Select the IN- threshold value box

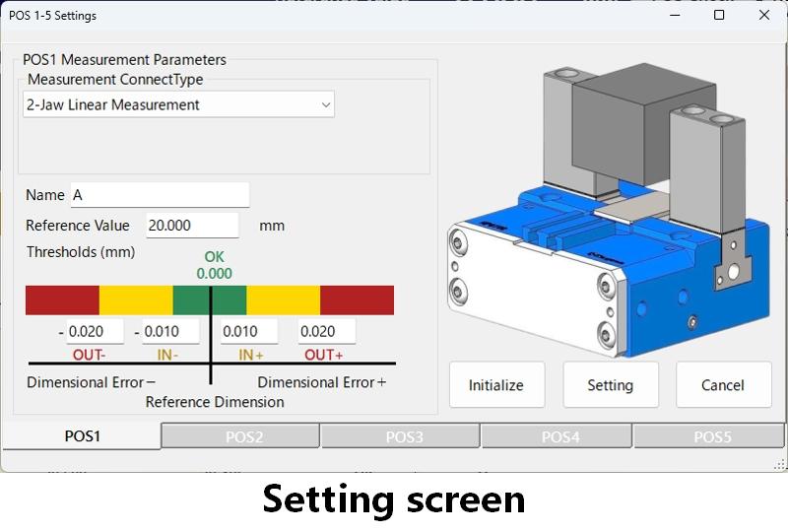(x=170, y=331)
